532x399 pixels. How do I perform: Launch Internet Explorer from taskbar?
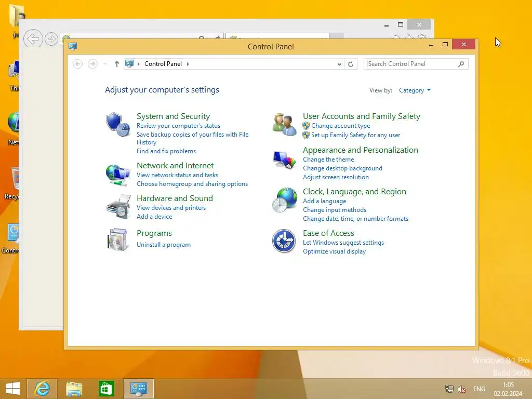coord(42,389)
